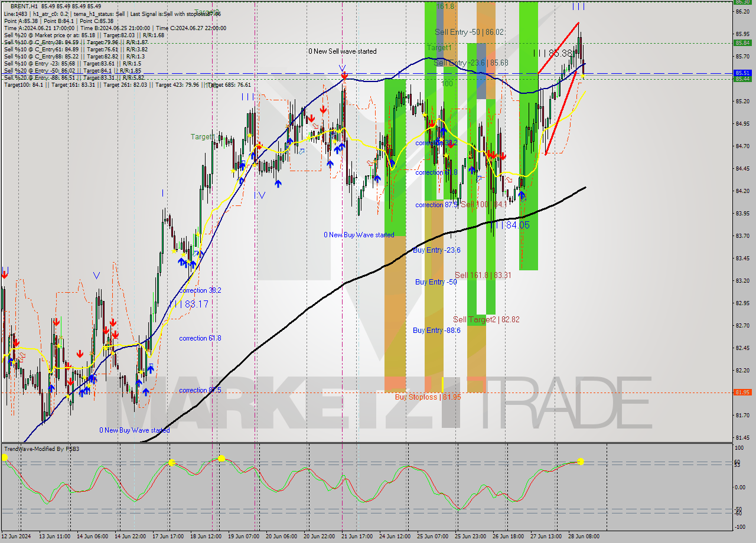
Task: Click the green 85.44 price tag on axis
Action: tap(742, 78)
